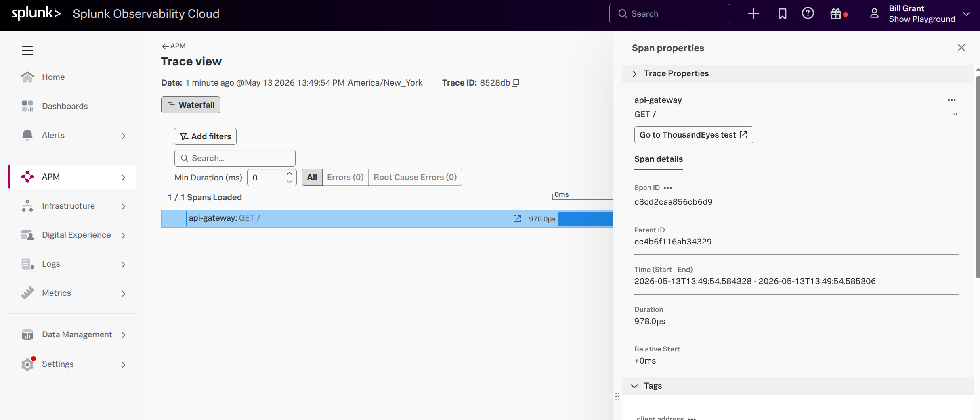Open Dashboards in the sidebar
Image resolution: width=980 pixels, height=420 pixels.
[x=65, y=106]
